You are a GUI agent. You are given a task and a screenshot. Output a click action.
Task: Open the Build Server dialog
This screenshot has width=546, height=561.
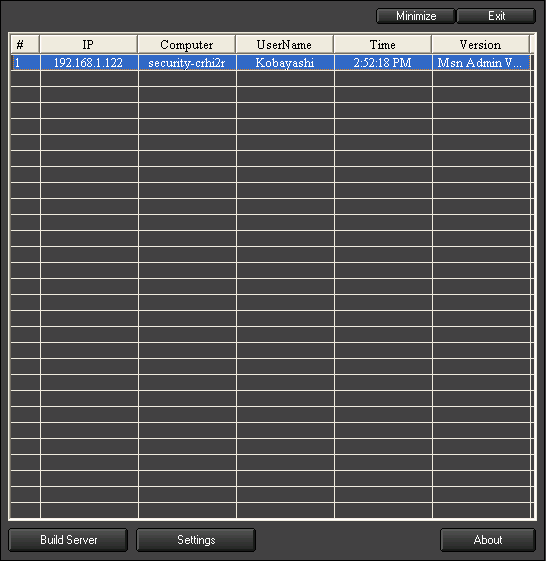[x=68, y=540]
